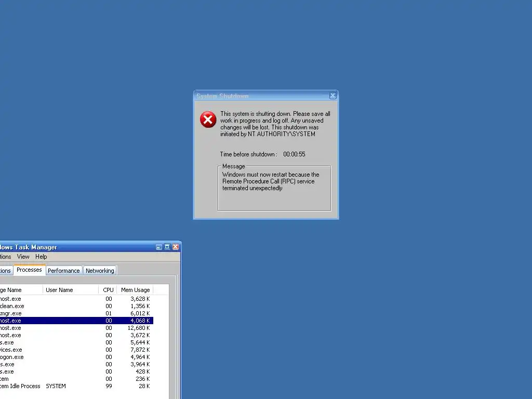Select the process using 3,964 K memory
The image size is (532, 399).
click(76, 364)
